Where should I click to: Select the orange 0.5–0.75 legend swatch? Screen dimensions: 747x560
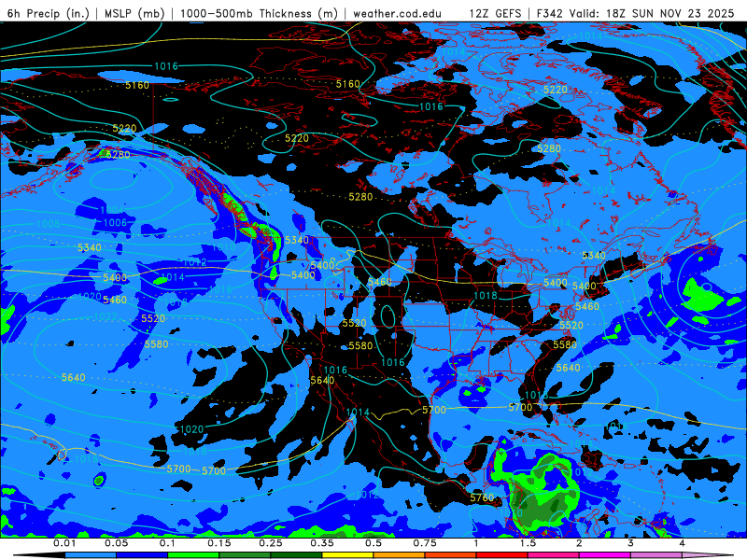click(x=400, y=555)
